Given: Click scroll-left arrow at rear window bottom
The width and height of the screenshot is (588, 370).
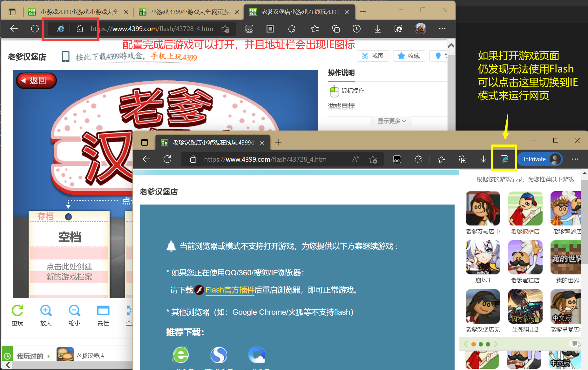Looking at the screenshot, I should [8, 365].
